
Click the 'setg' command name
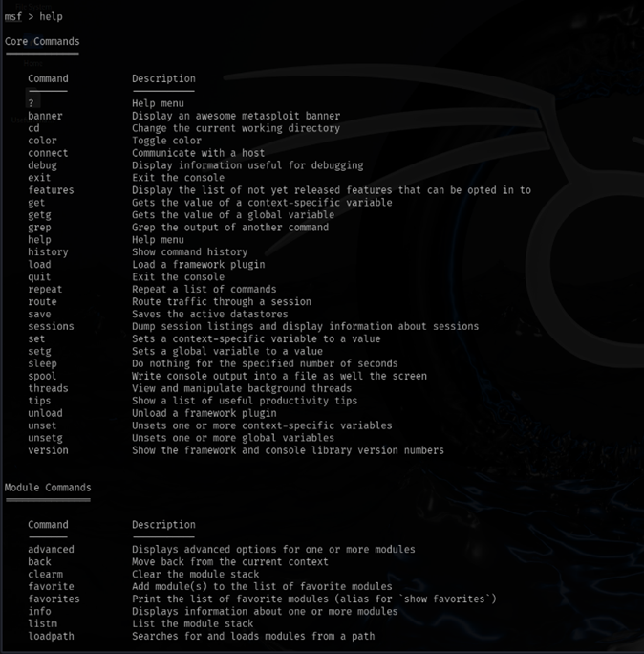click(x=39, y=352)
